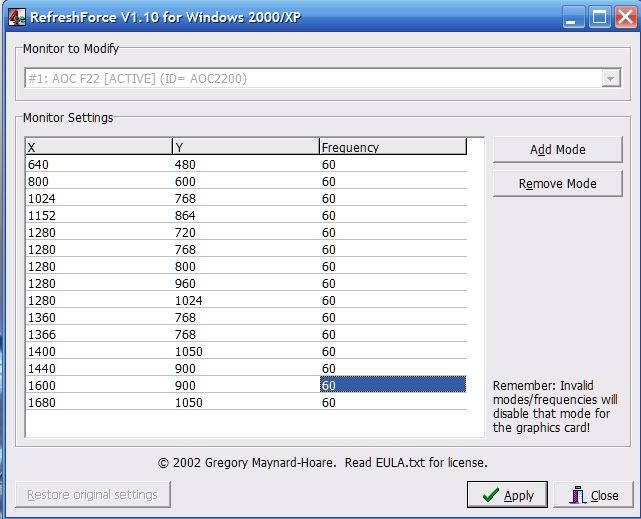Select the 1024 cell in Y column
641x519 pixels.
click(246, 300)
